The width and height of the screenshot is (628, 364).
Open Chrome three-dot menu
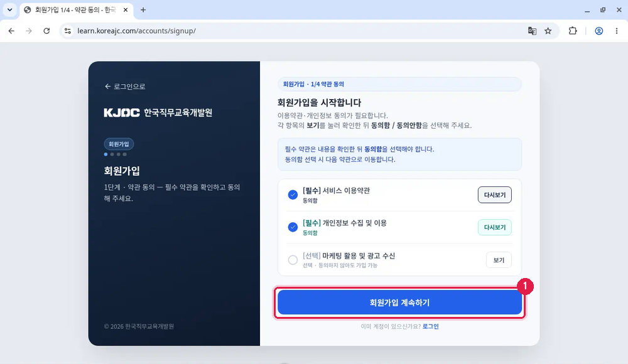click(617, 31)
